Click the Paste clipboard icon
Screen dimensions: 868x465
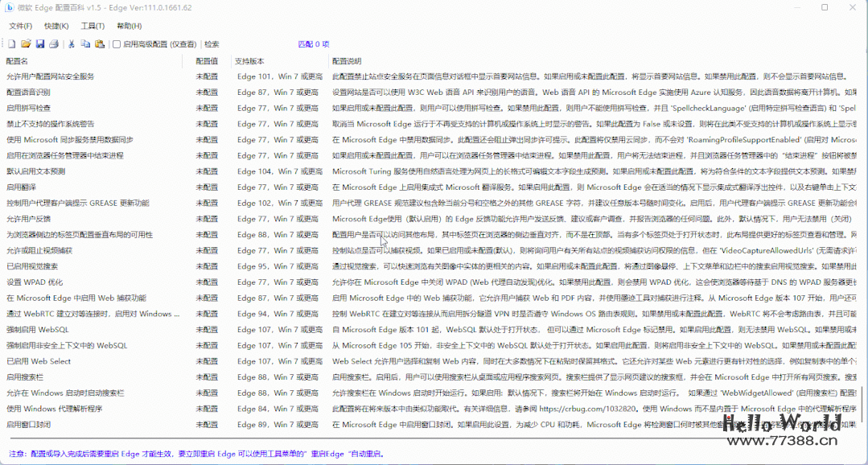click(99, 44)
